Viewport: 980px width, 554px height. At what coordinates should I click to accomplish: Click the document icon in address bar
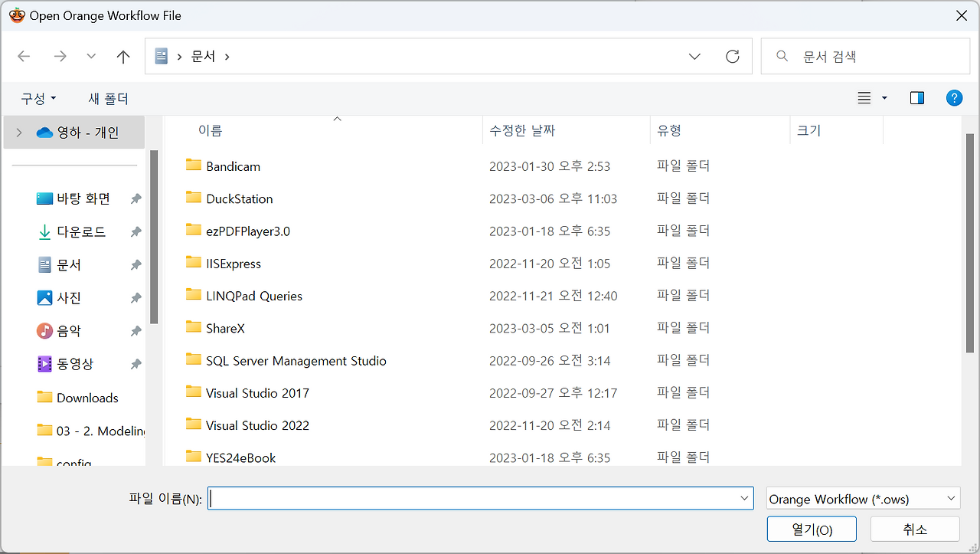click(x=161, y=56)
